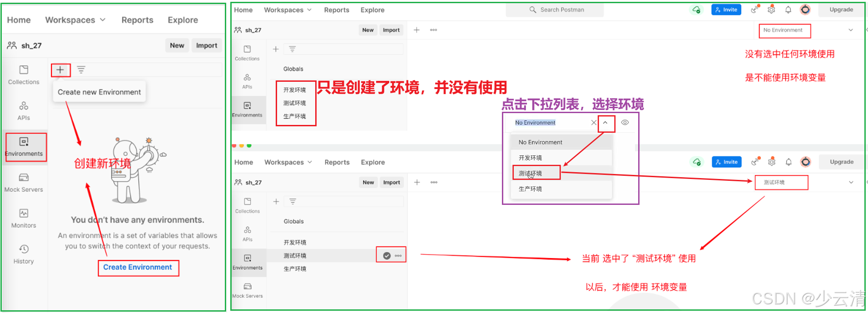Image resolution: width=868 pixels, height=313 pixels.
Task: Select Globals in the upper window list
Action: 293,69
